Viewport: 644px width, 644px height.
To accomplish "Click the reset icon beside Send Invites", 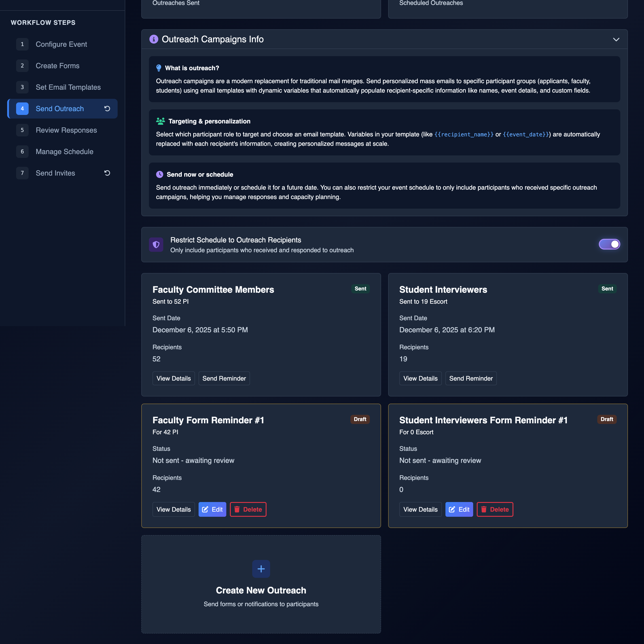I will pyautogui.click(x=107, y=173).
